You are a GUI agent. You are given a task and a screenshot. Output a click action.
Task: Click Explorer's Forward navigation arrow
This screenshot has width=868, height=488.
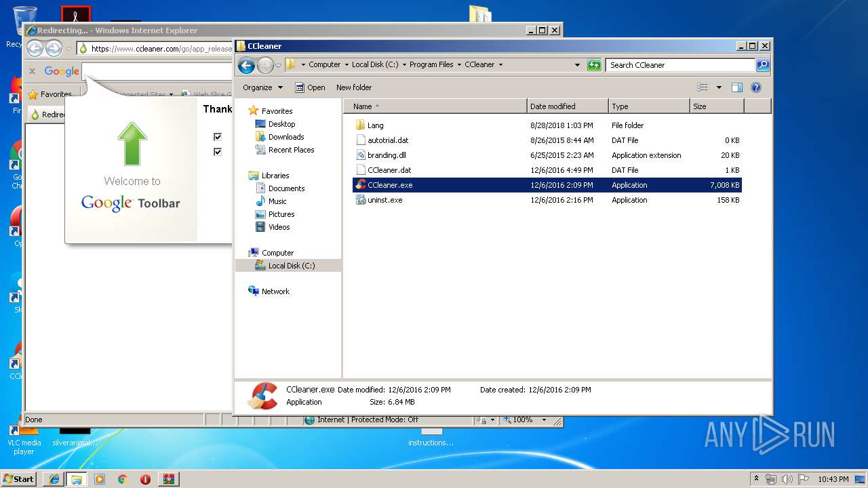pos(265,65)
